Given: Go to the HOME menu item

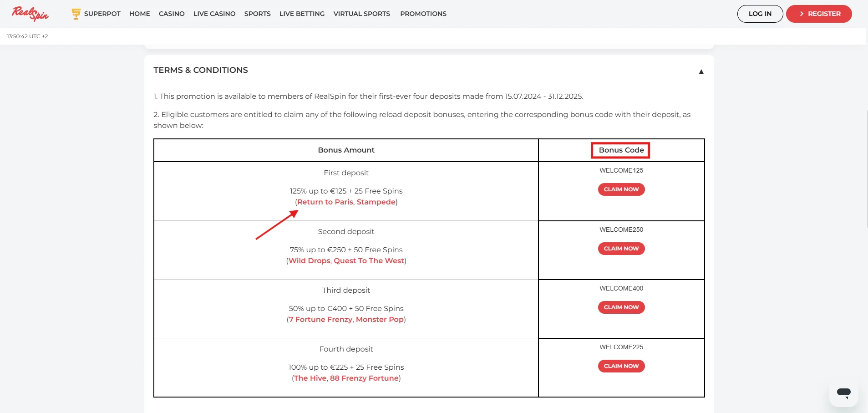Looking at the screenshot, I should tap(140, 14).
